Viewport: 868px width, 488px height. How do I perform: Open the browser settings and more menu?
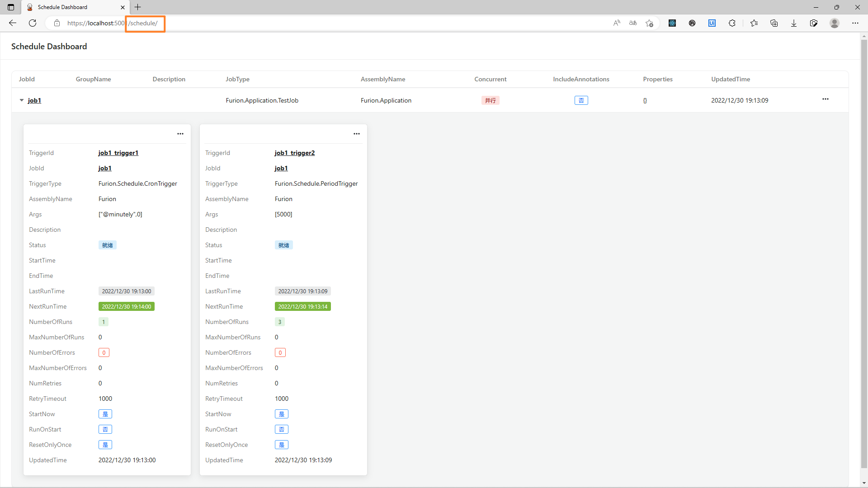[855, 23]
